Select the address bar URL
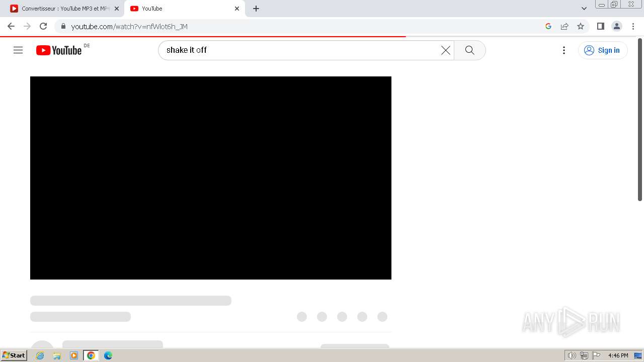This screenshot has height=362, width=644. click(x=129, y=26)
